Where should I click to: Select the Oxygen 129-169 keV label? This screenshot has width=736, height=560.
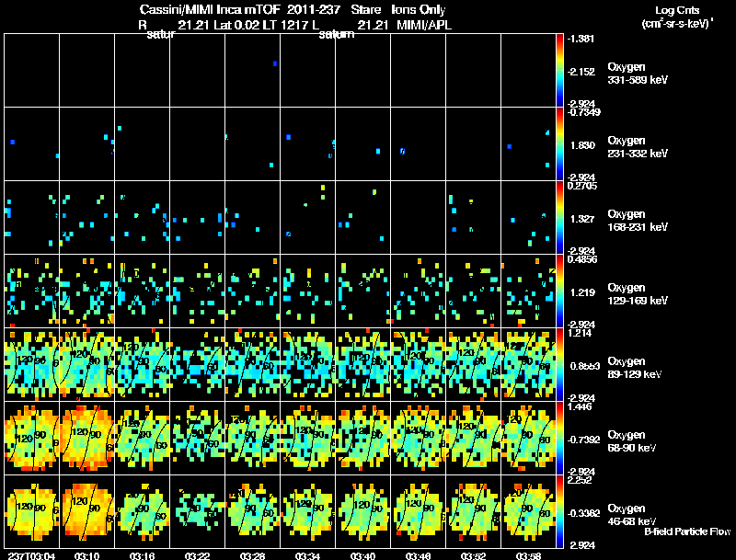tap(638, 294)
